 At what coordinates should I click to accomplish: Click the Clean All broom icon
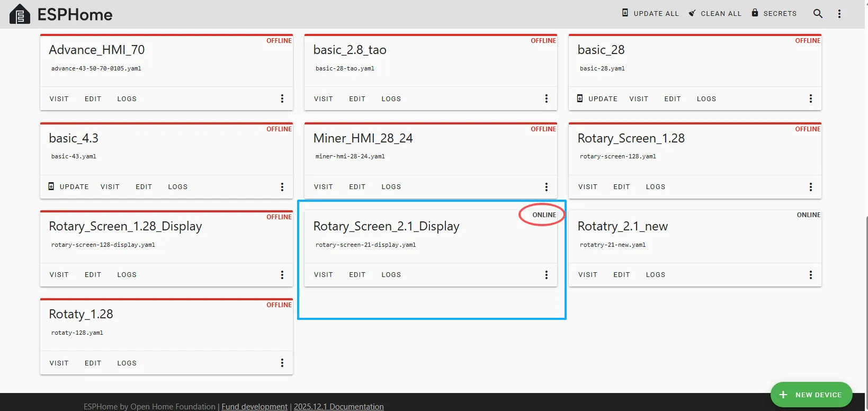tap(692, 13)
